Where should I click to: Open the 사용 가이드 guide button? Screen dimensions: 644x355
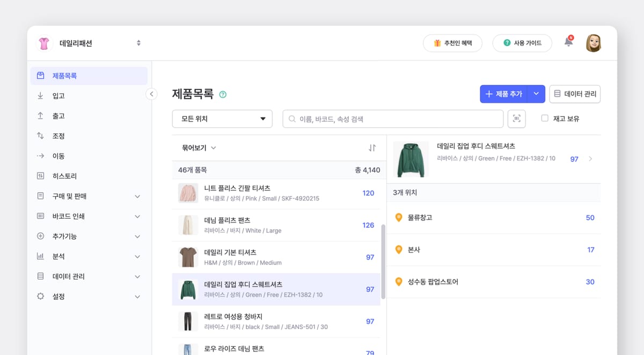coord(522,43)
